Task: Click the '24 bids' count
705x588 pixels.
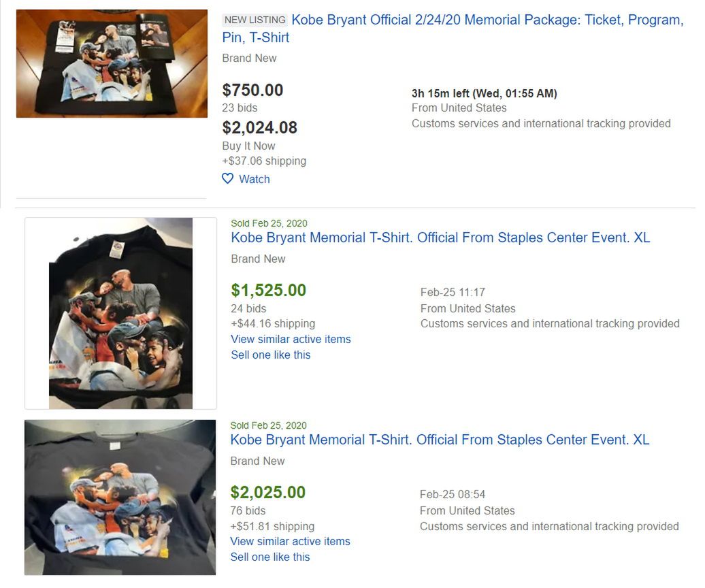Action: pos(248,308)
